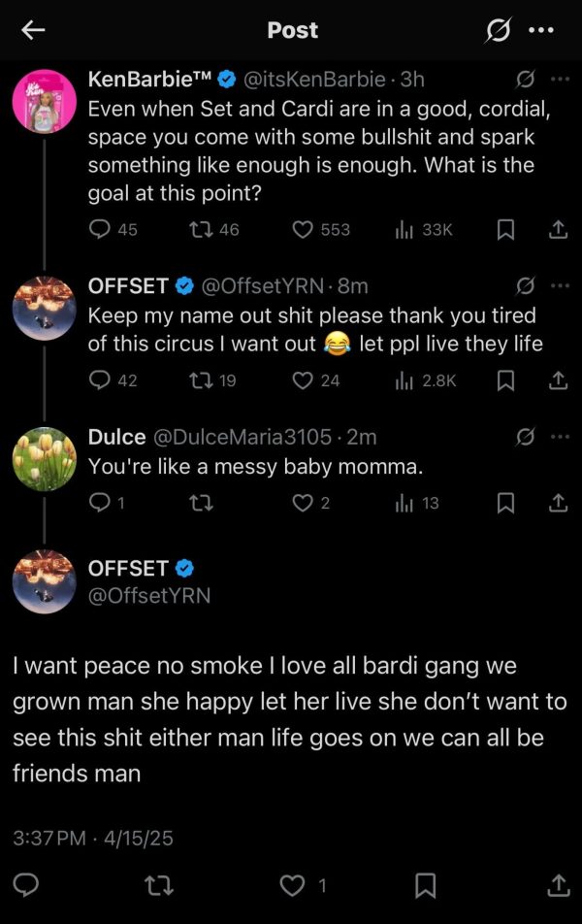
Task: Tap the Grok icon in the Post header
Action: (497, 30)
